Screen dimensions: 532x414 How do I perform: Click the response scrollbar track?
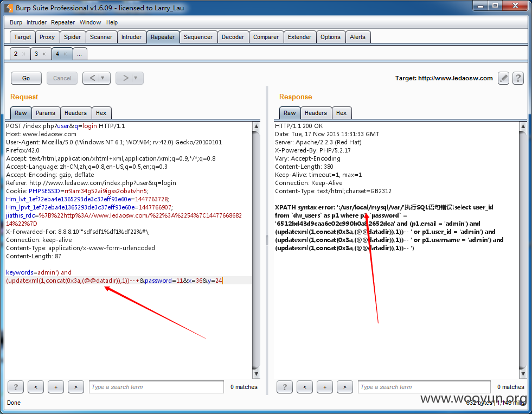click(x=523, y=250)
